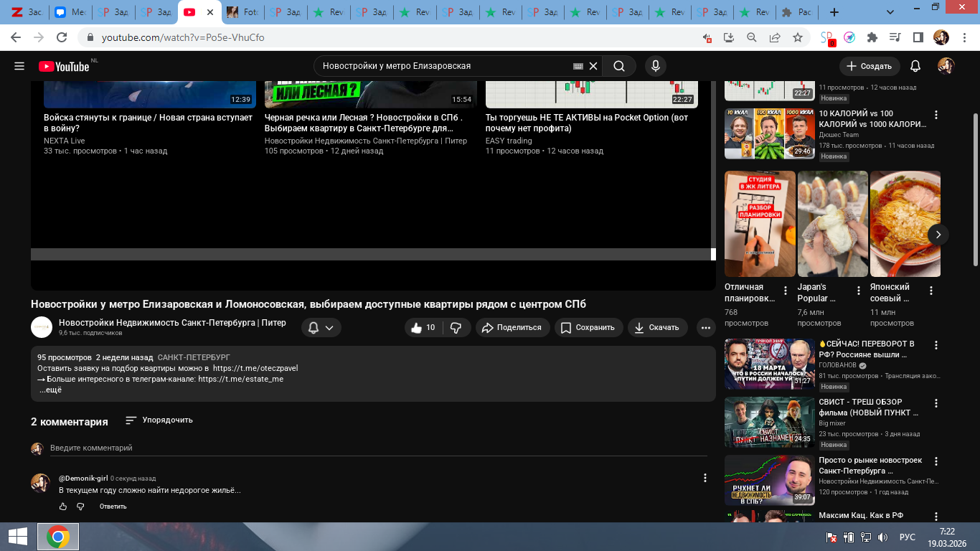Bookmark this page with the star icon
Screen dimensions: 980x551
click(x=798, y=37)
